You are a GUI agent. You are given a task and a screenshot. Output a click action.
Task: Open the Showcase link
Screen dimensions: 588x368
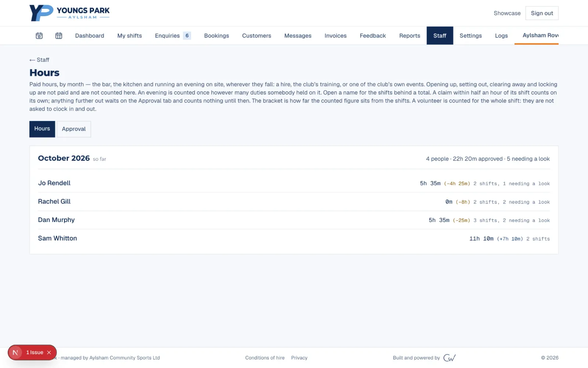[507, 13]
